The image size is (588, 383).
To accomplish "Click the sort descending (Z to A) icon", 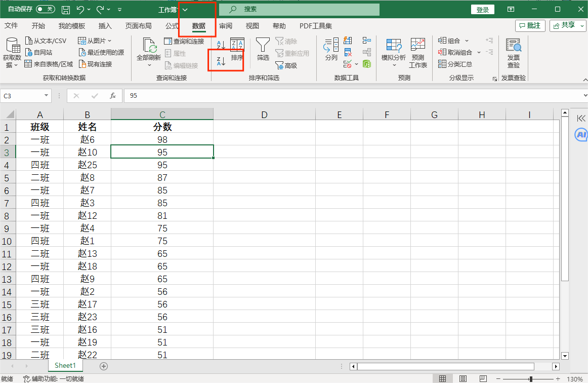I will pos(221,61).
